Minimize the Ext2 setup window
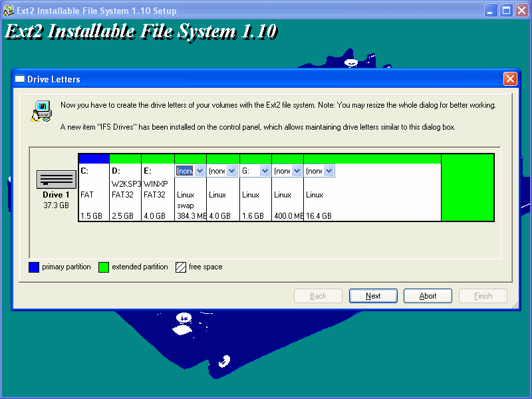Viewport: 532px width, 399px height. point(490,10)
